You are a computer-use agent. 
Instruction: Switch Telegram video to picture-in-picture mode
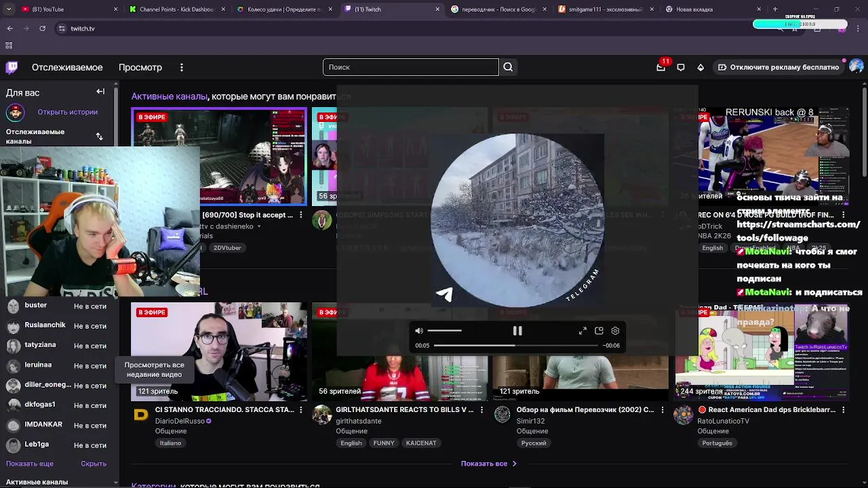[599, 331]
